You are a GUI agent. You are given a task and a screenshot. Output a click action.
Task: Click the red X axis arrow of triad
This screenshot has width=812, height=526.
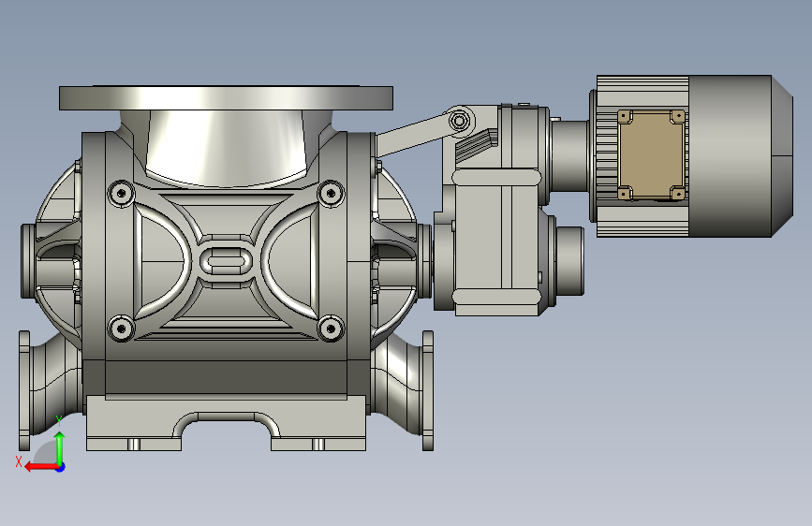(x=41, y=467)
